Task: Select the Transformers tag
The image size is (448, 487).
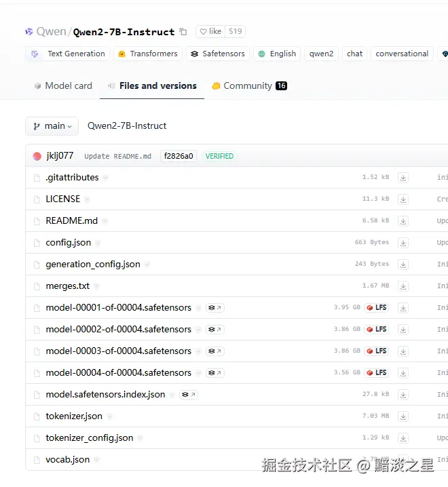Action: (x=148, y=54)
